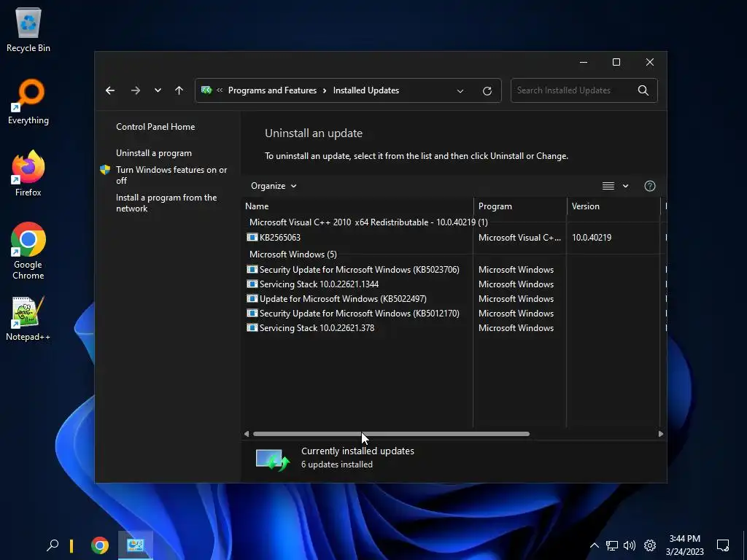Open Google Chrome desktop shortcut

pyautogui.click(x=28, y=251)
